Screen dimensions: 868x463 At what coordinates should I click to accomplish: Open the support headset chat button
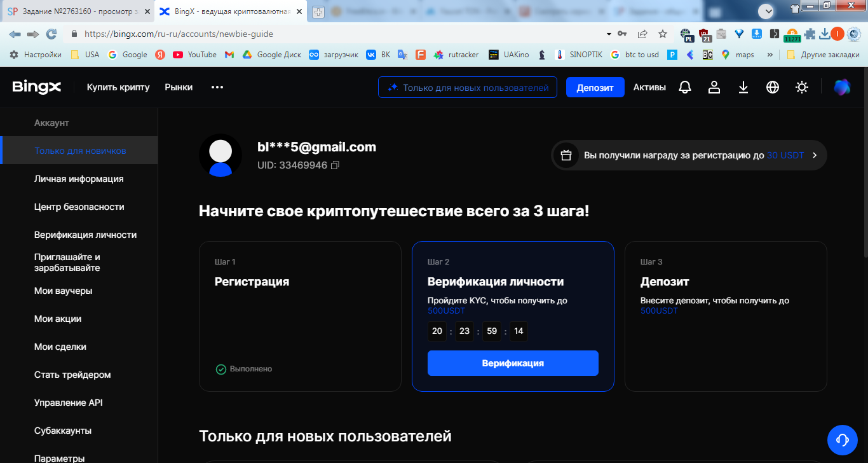[843, 439]
